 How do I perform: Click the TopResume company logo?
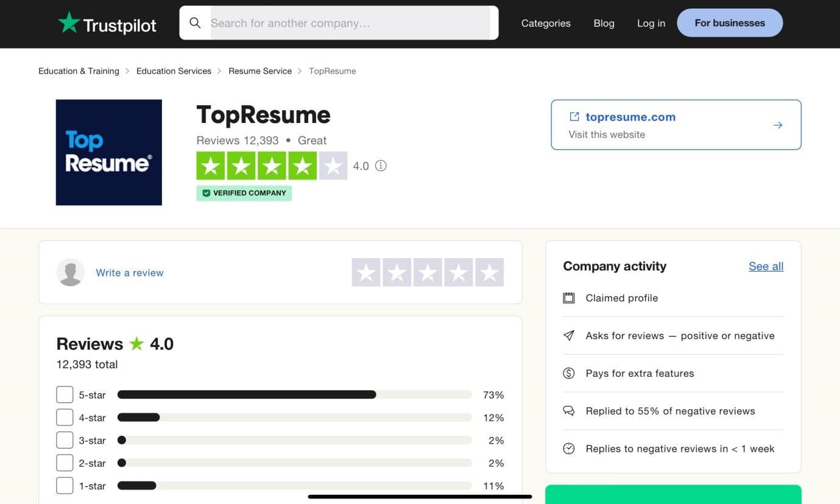[x=109, y=153]
